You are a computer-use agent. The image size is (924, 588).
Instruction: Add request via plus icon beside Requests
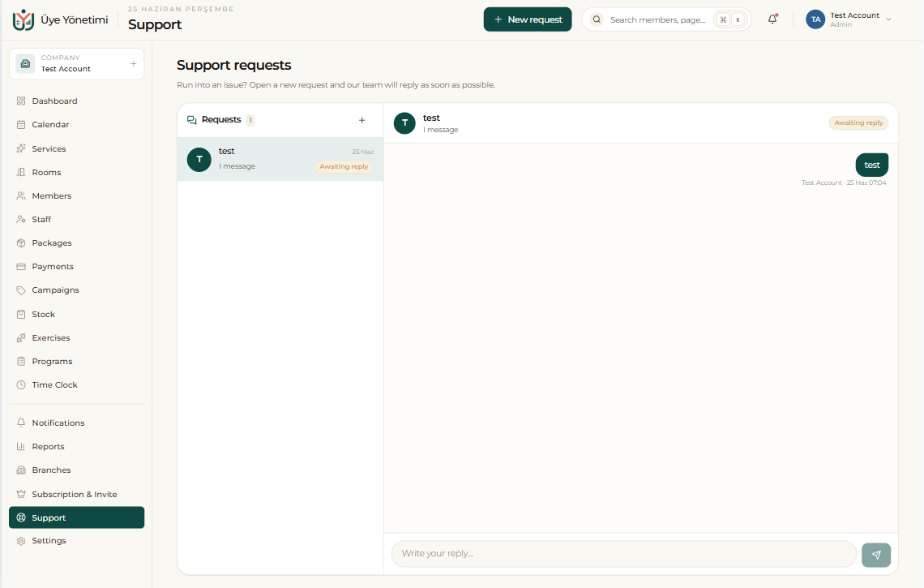click(x=361, y=120)
